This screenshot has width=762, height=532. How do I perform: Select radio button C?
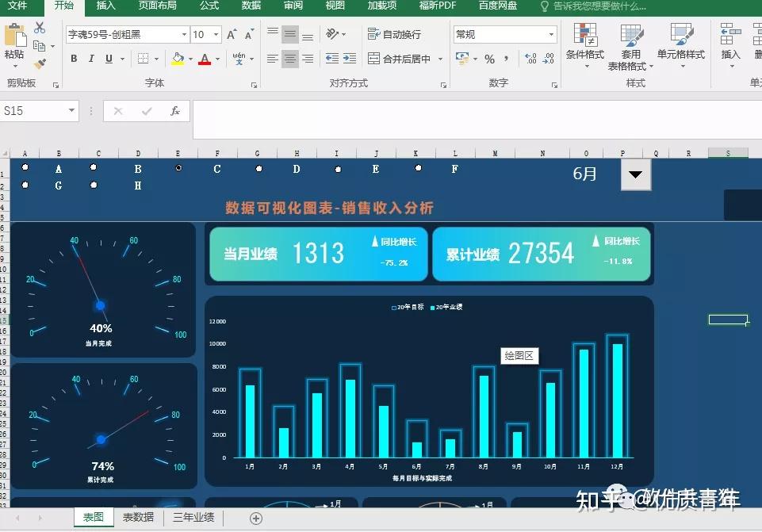179,167
